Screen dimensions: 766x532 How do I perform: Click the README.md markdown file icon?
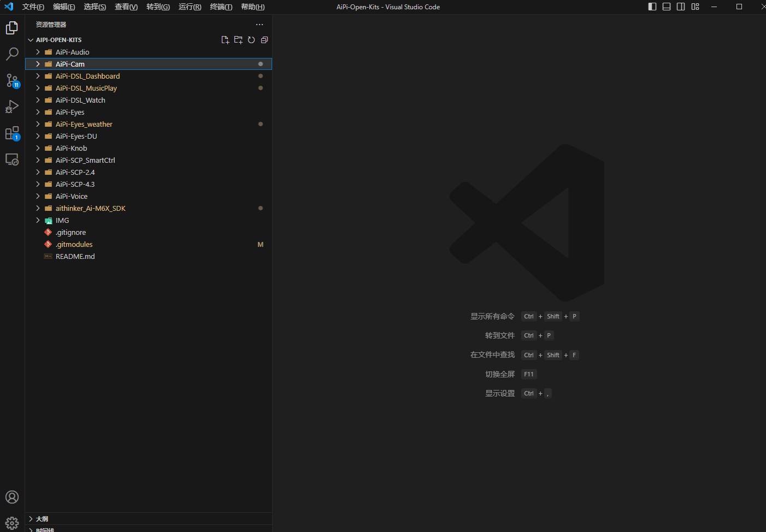click(x=48, y=256)
